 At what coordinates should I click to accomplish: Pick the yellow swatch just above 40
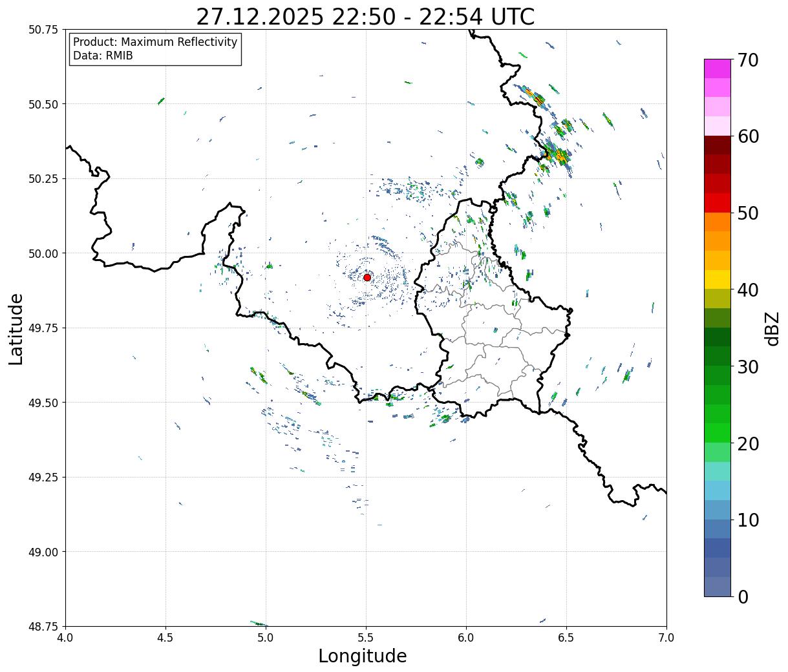click(717, 280)
